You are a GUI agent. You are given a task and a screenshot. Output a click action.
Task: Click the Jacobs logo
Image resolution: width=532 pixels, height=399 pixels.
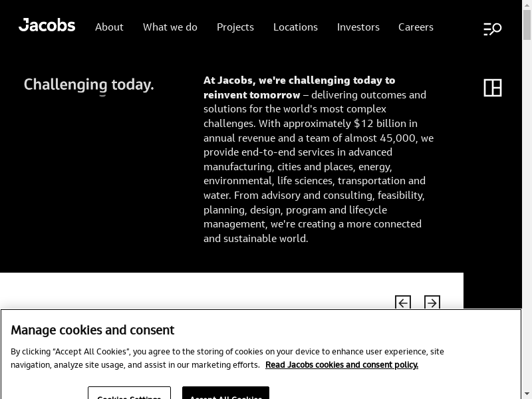pos(47,26)
